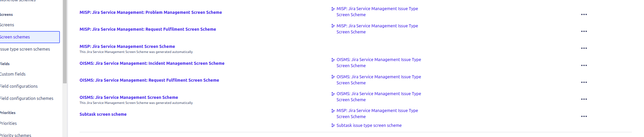
Task: Go to Screens in the sidebar
Action: click(x=7, y=25)
